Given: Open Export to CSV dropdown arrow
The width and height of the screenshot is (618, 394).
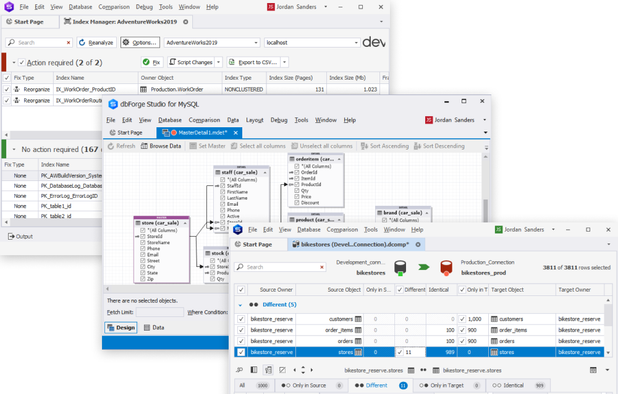Looking at the screenshot, I should pos(285,62).
